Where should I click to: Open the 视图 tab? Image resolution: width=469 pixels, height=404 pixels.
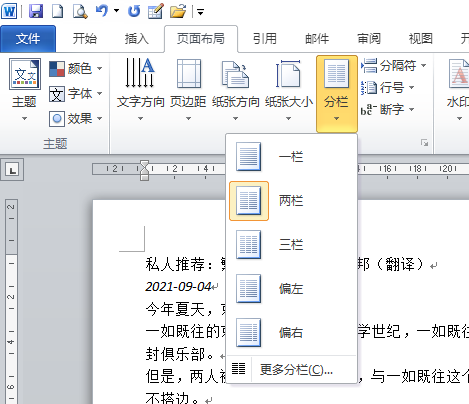(x=421, y=39)
